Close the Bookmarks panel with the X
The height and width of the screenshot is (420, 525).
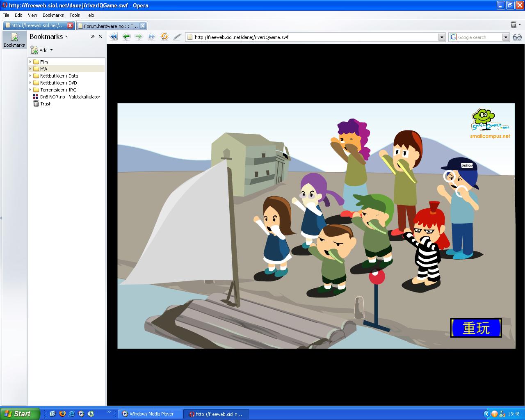100,37
